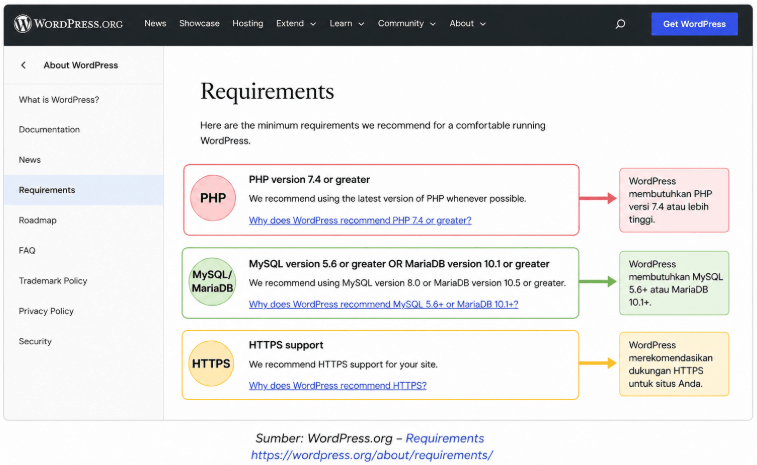
Task: Click Learn menu label
Action: 341,23
